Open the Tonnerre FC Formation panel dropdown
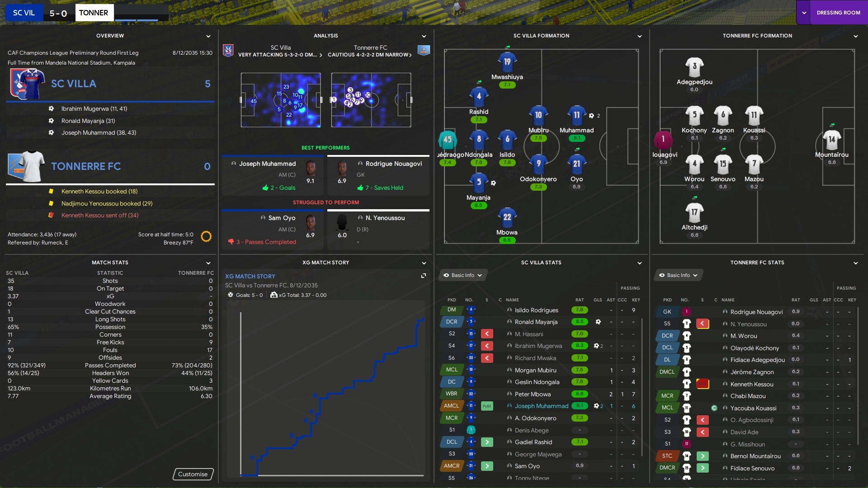Screen dimensions: 868x488 (x=856, y=36)
